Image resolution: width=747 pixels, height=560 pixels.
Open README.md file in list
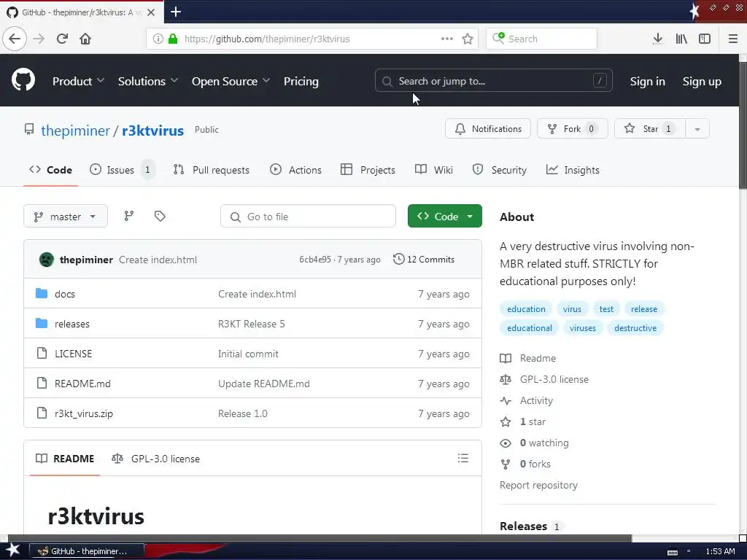click(82, 384)
